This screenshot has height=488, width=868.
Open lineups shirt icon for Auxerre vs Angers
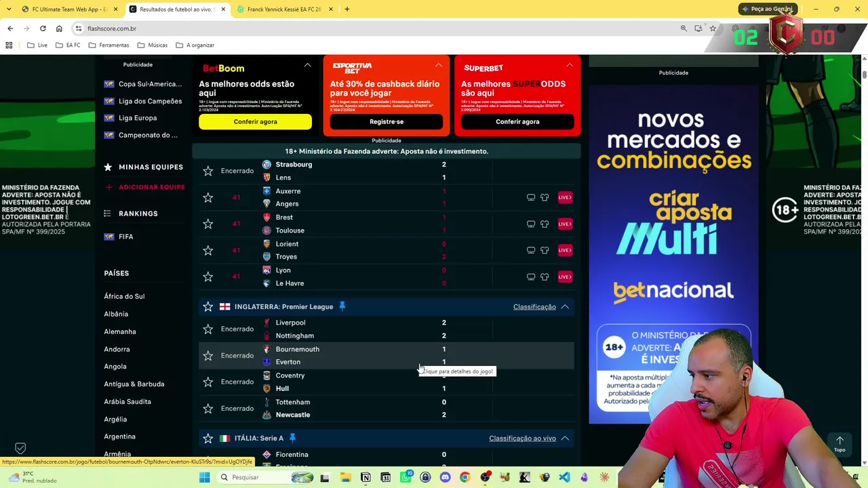pos(545,197)
